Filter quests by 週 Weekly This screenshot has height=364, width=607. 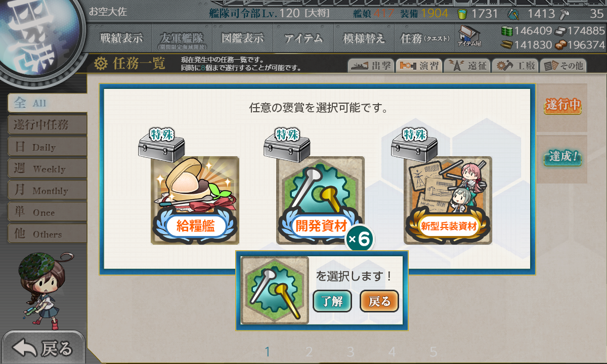tap(47, 169)
